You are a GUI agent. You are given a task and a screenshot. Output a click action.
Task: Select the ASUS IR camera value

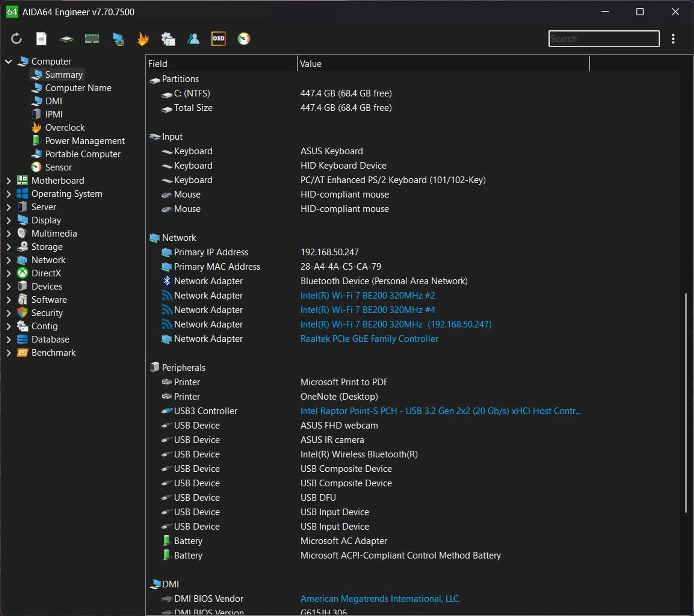332,440
